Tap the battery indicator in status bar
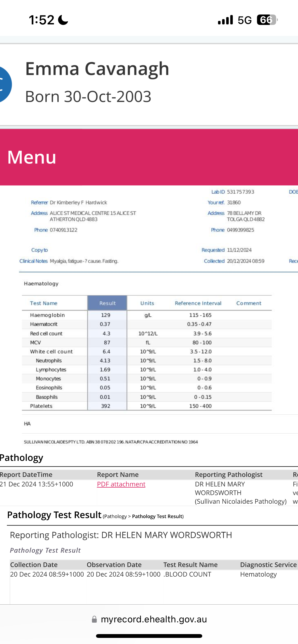The height and width of the screenshot is (644, 298). tap(267, 20)
